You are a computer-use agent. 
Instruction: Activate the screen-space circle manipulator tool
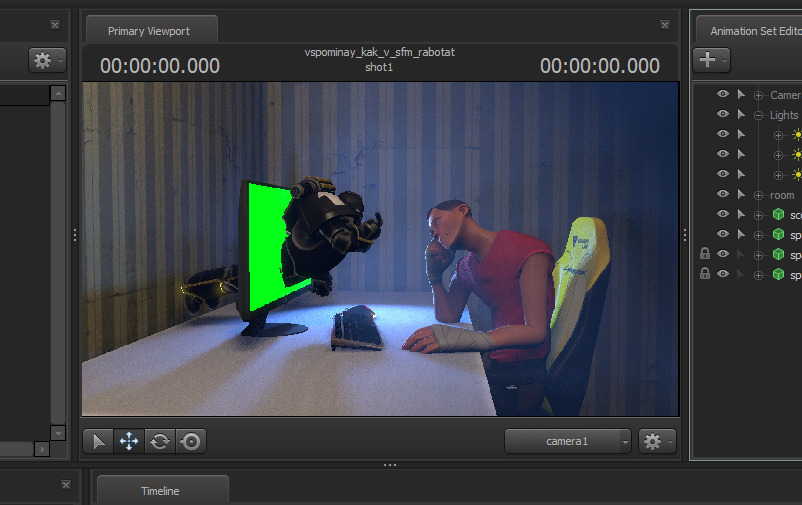pos(191,441)
